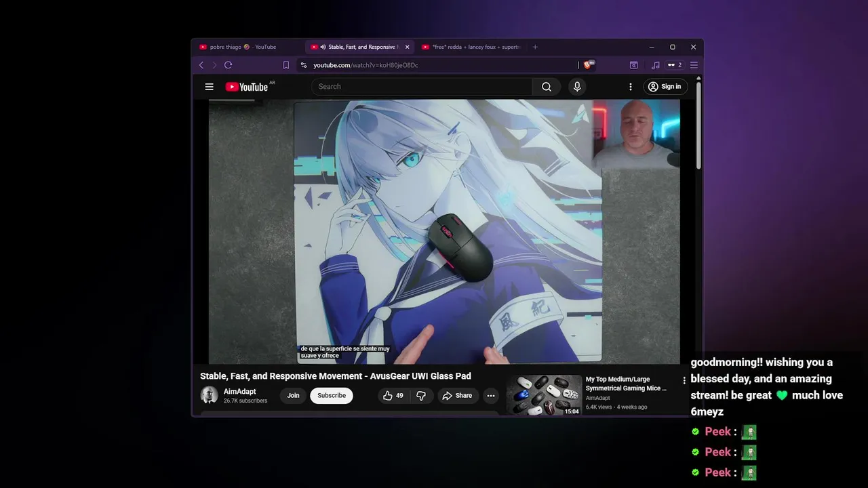This screenshot has width=868, height=488.
Task: Start voice search with the microphone
Action: pos(577,86)
